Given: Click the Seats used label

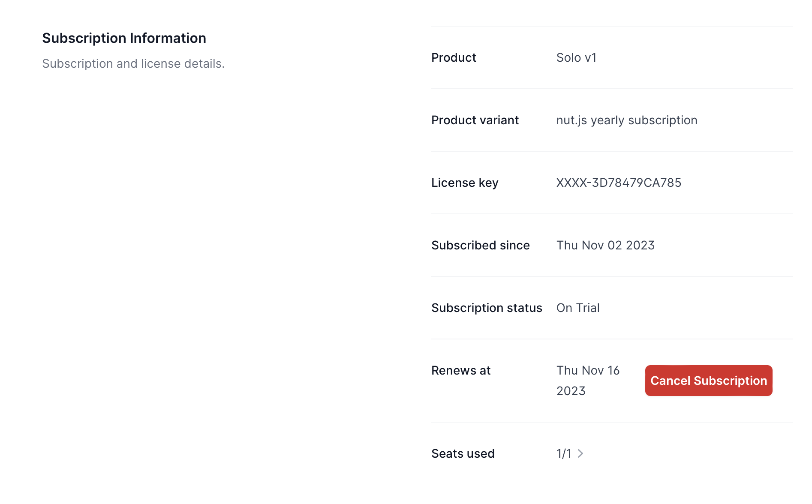Looking at the screenshot, I should [x=463, y=453].
